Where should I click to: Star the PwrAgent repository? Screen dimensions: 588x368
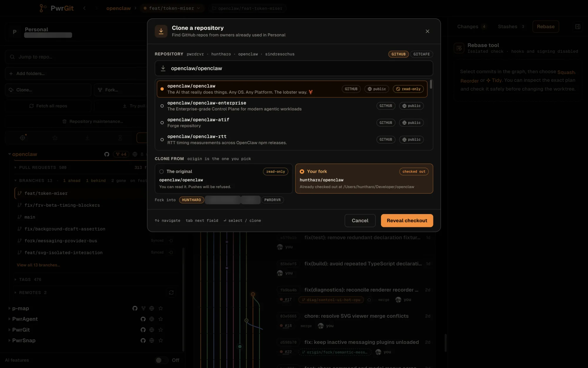pos(161,319)
